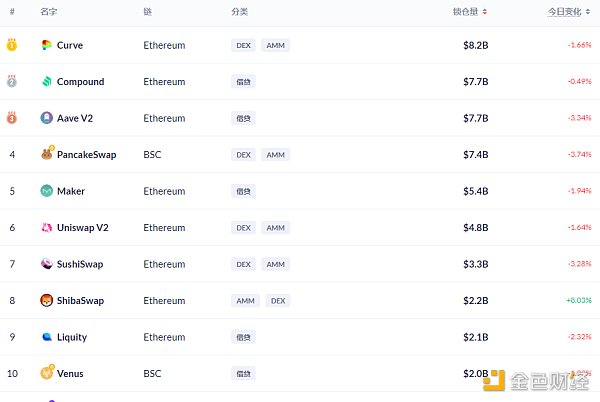Screen dimensions: 600x402
Task: Click the Maker logo icon
Action: point(47,191)
